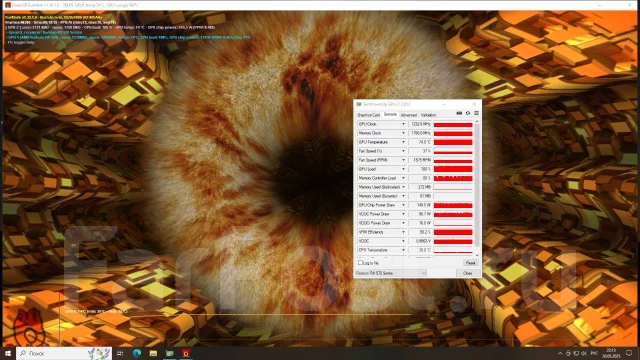Screen dimensions: 640x360
Task: Open the Fan Speed (%) sensor dropdown
Action: (403, 151)
